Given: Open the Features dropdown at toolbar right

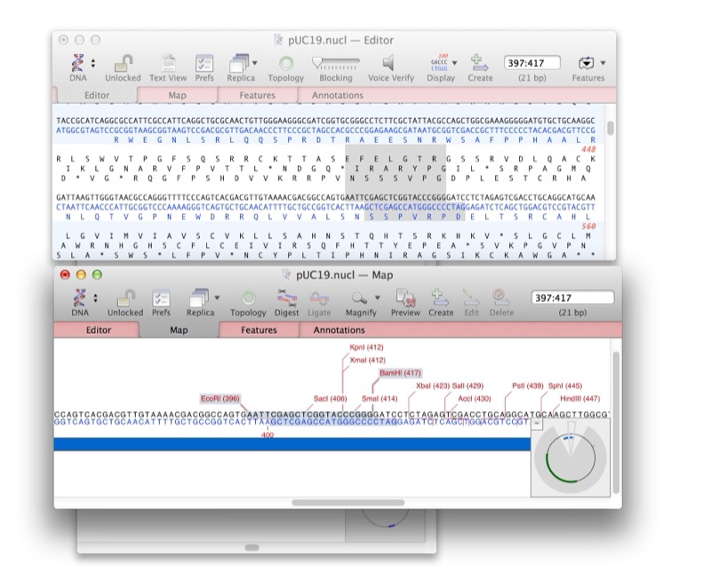Looking at the screenshot, I should point(588,64).
